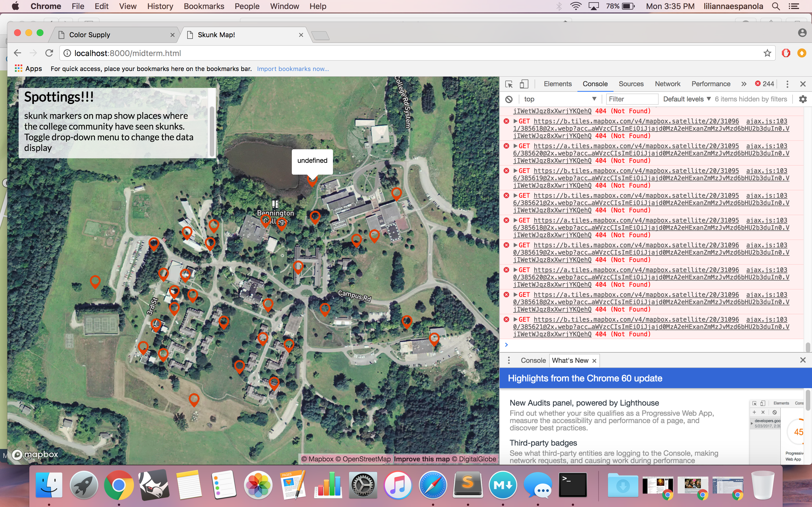Click the Improve this map link
Screen dimensions: 812x507
pos(422,459)
